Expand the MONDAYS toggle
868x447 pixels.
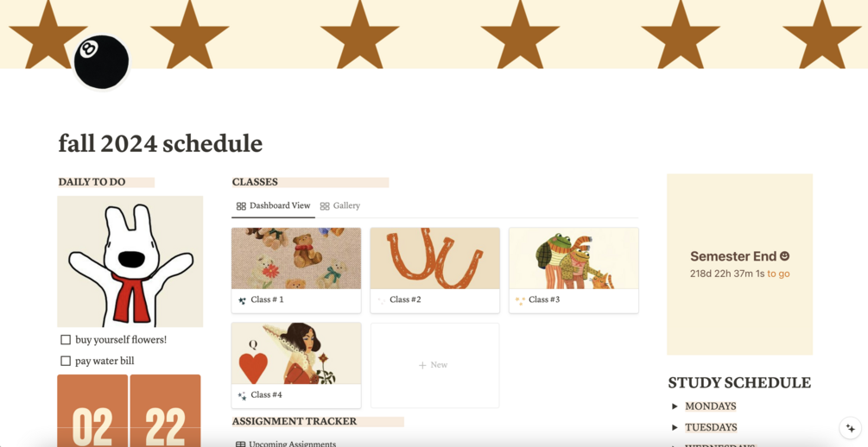coord(675,406)
